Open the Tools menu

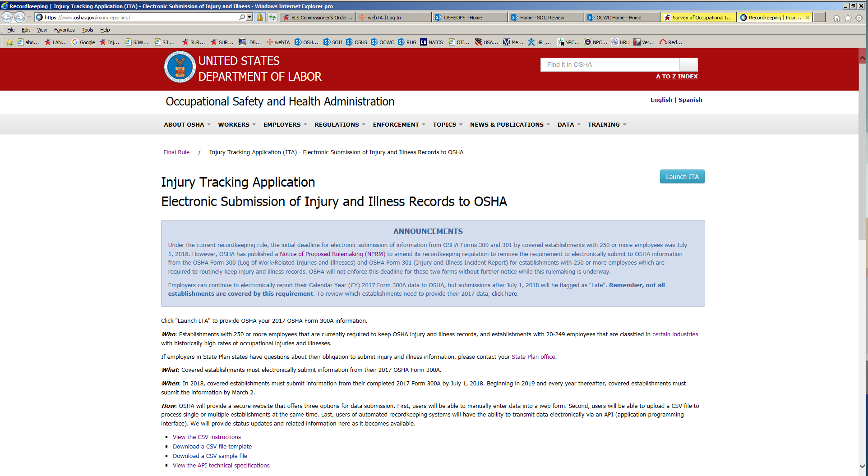tap(88, 30)
